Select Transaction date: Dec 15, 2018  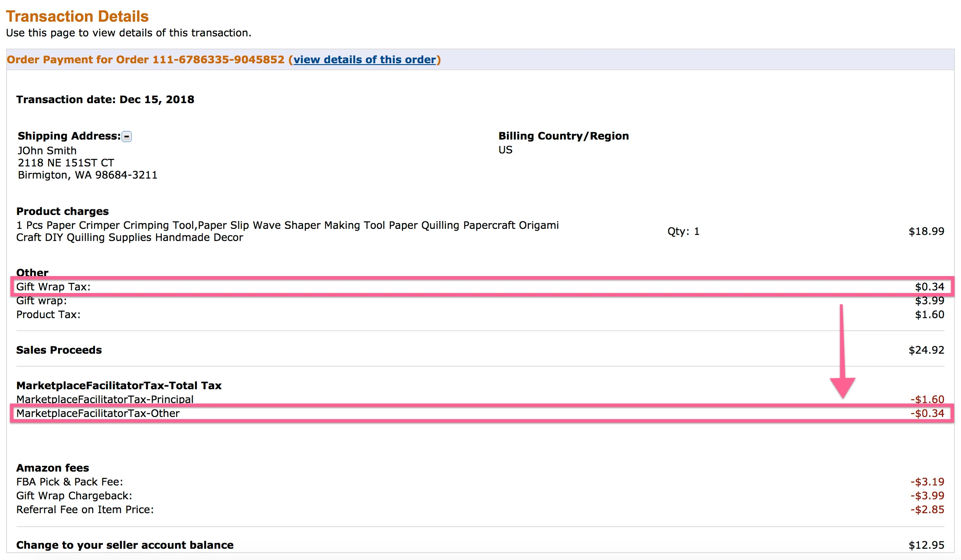pos(105,100)
